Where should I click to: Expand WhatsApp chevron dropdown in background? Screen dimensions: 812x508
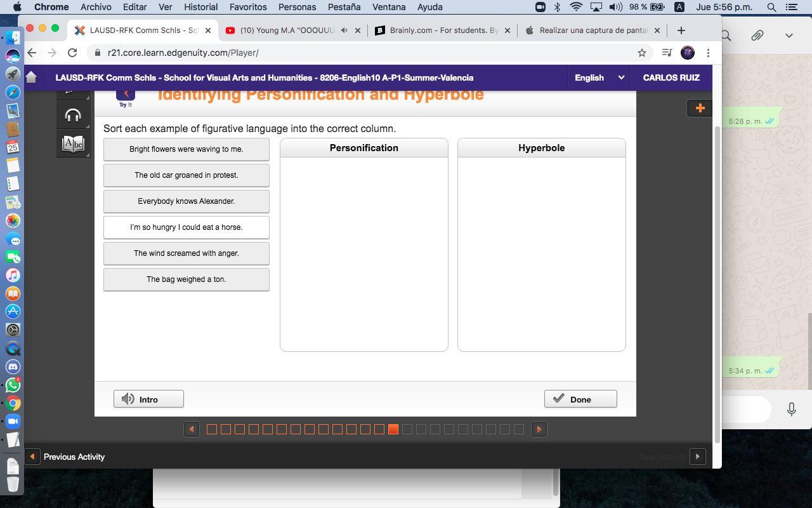(789, 36)
